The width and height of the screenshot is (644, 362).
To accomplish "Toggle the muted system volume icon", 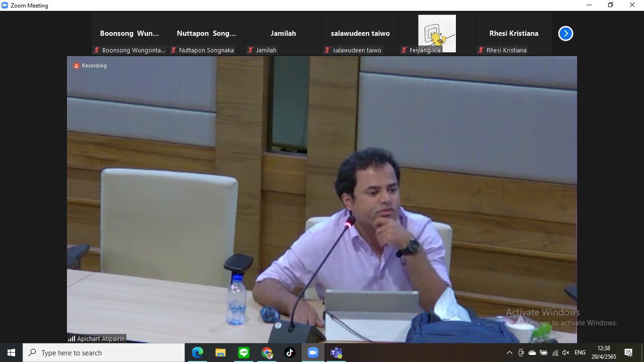I will [566, 353].
